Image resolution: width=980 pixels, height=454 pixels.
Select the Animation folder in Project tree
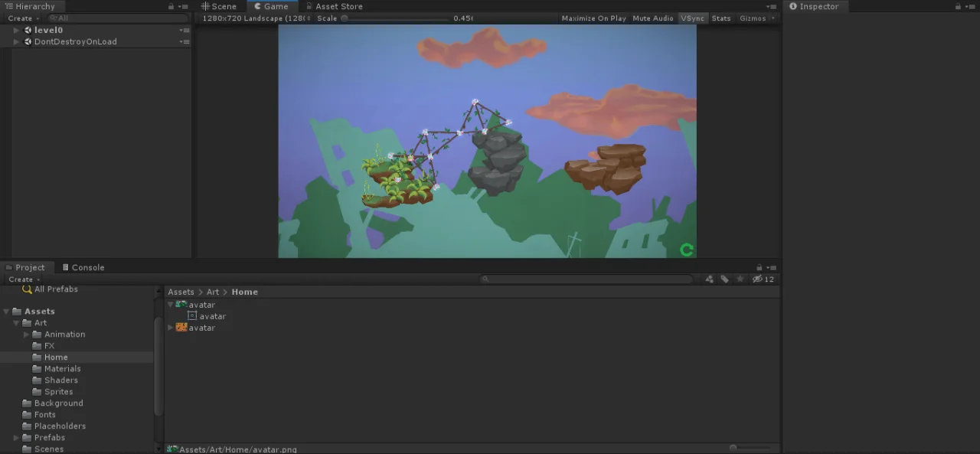(x=59, y=335)
